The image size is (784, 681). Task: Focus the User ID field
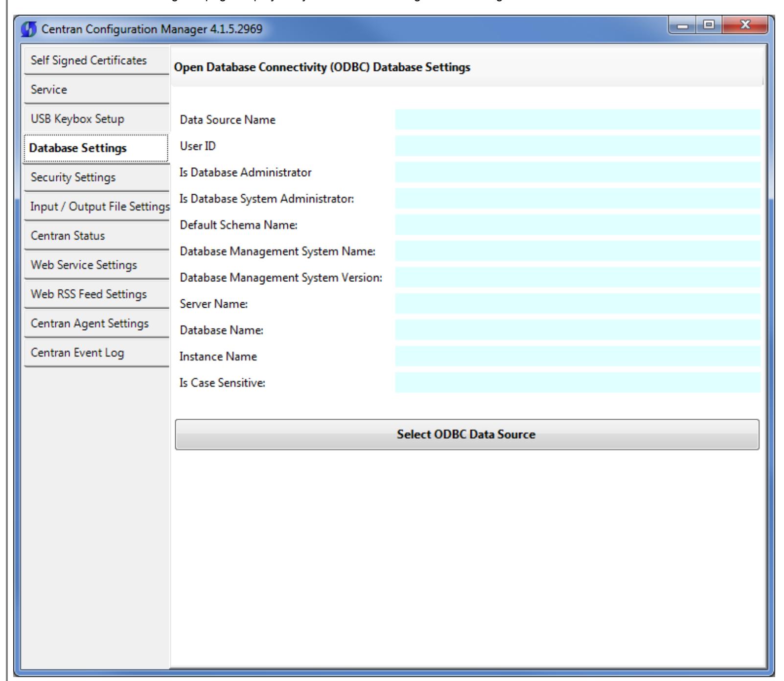tap(578, 146)
